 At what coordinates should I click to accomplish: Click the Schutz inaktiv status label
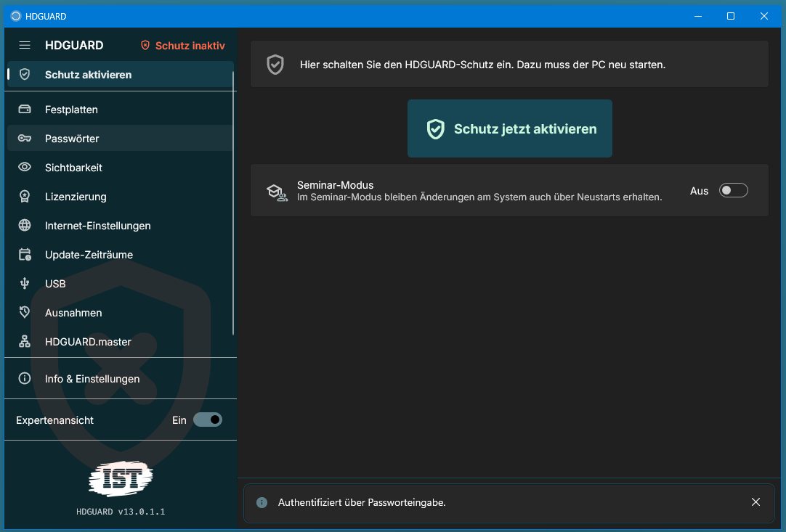(190, 46)
